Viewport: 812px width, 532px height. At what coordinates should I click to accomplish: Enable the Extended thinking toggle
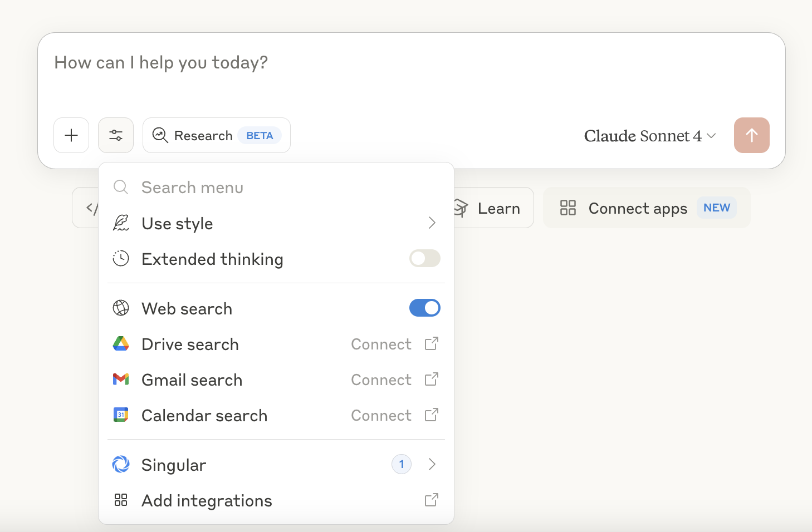click(424, 258)
